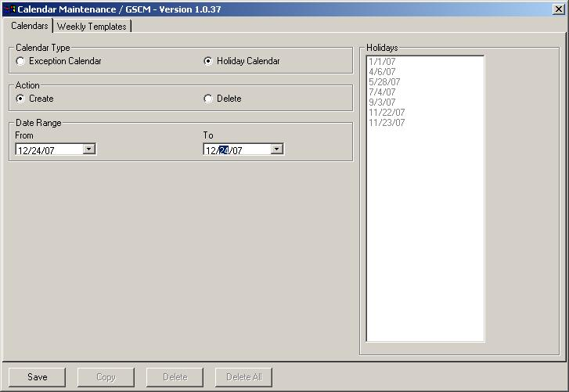Image resolution: width=569 pixels, height=392 pixels.
Task: Click the Copy button
Action: click(106, 377)
